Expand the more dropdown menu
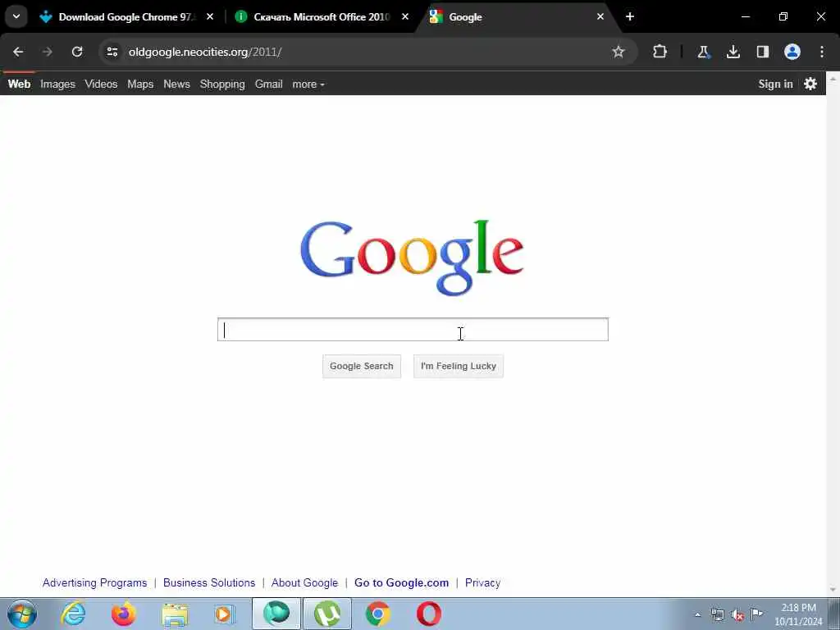The height and width of the screenshot is (630, 840). point(308,84)
